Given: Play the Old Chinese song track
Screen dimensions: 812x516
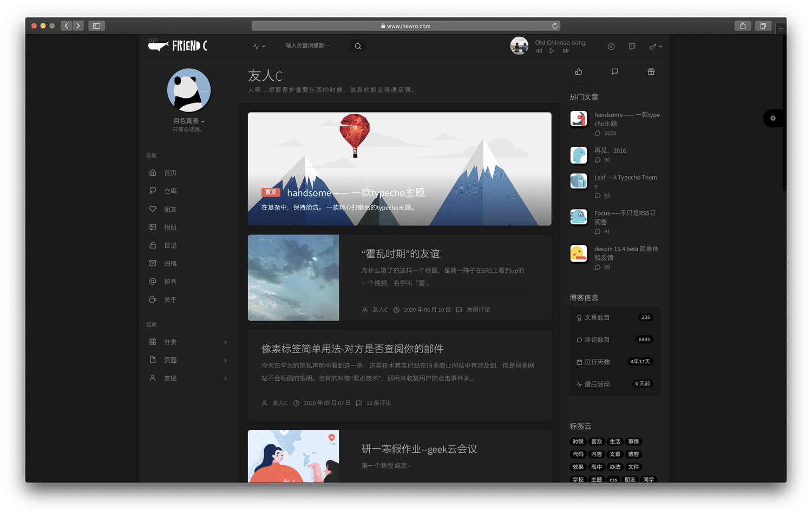Looking at the screenshot, I should [x=552, y=51].
